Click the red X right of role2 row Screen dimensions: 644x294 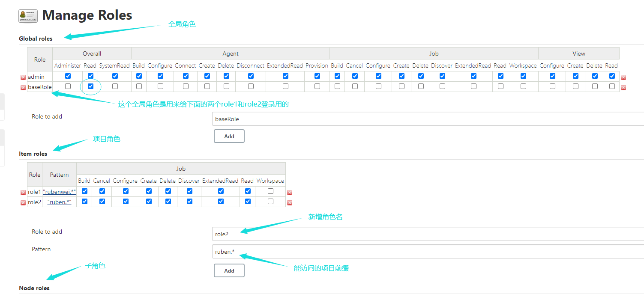[290, 203]
